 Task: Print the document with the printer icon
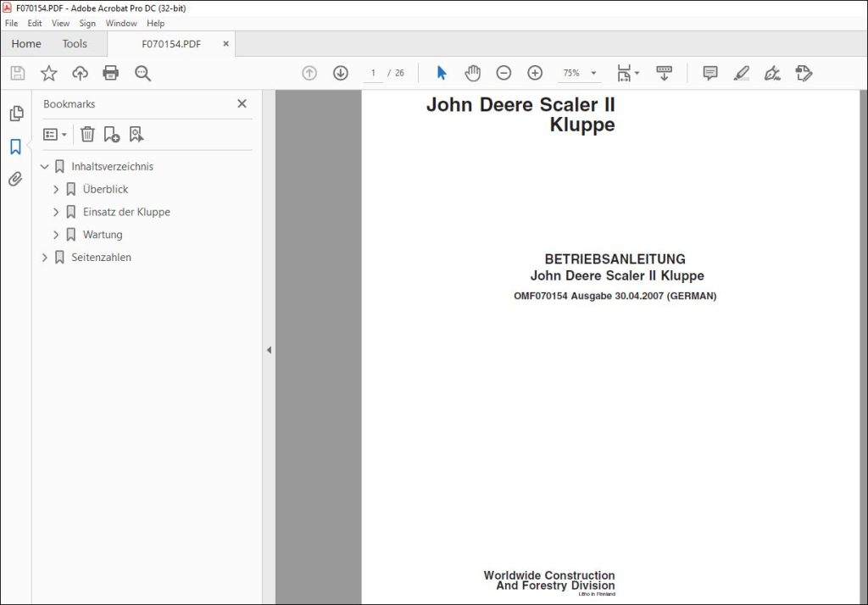tap(111, 73)
